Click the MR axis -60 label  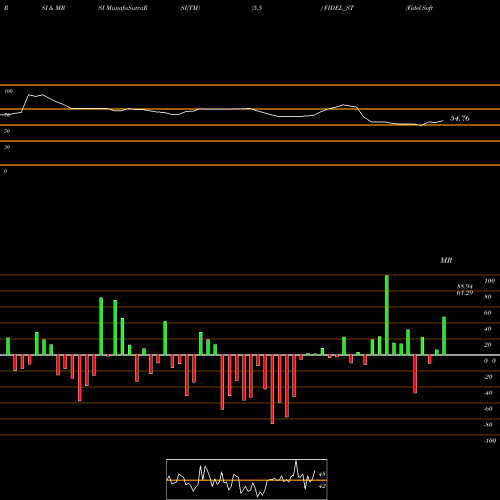(488, 409)
